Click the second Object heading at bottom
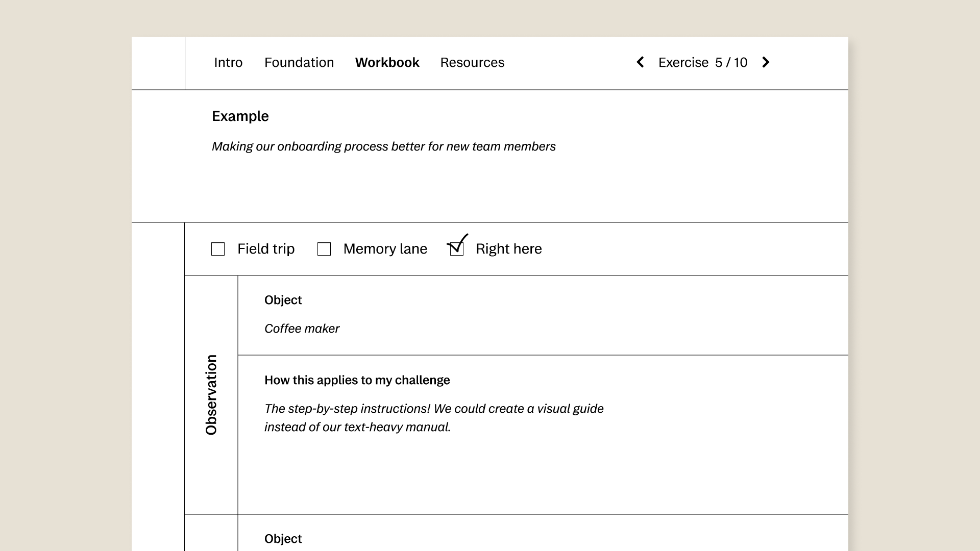This screenshot has height=551, width=980. [283, 539]
